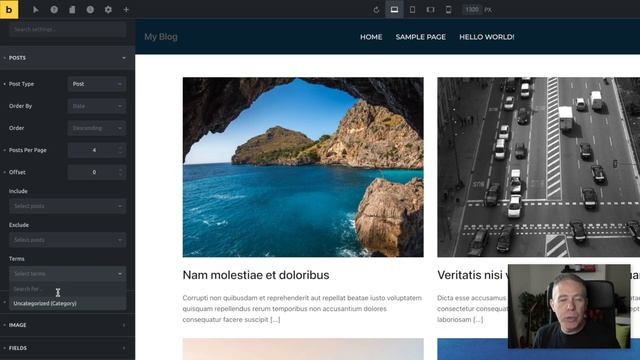640x360 pixels.
Task: Open the Post Type dropdown
Action: coord(97,84)
